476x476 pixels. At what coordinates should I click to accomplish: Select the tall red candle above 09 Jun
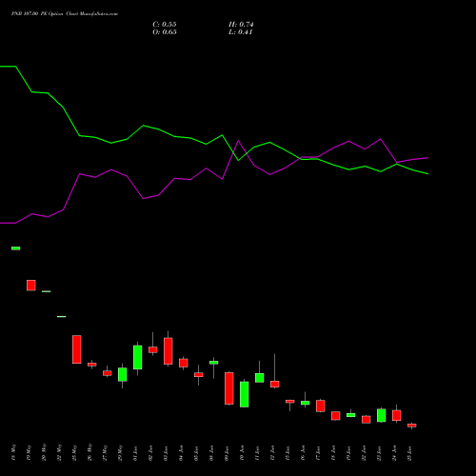point(229,388)
